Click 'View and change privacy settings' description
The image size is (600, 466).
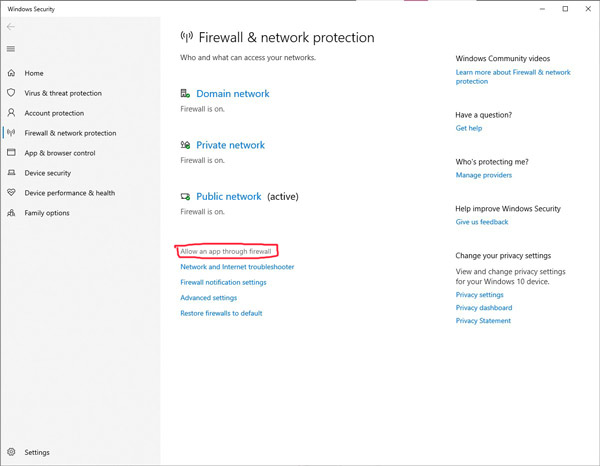pyautogui.click(x=510, y=276)
